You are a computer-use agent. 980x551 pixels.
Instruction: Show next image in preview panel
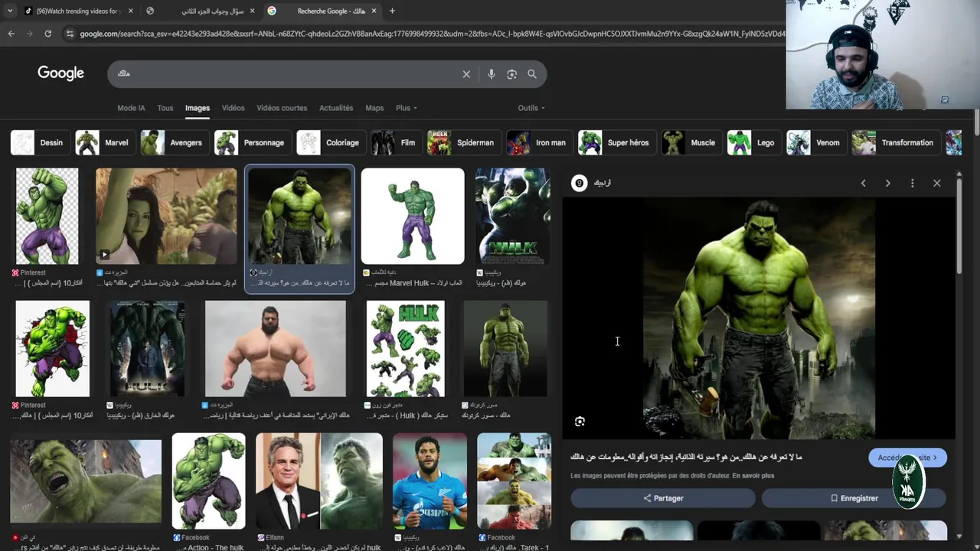888,183
